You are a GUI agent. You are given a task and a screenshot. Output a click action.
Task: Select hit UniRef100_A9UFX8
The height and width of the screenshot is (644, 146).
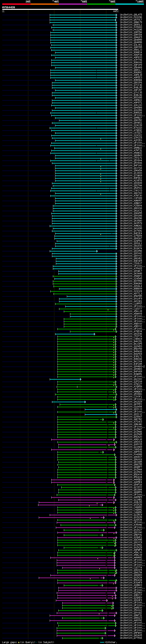pos(131,55)
